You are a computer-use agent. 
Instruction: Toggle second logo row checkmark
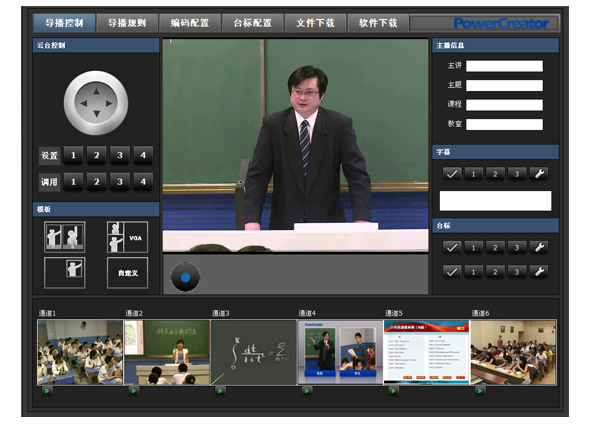[x=452, y=271]
